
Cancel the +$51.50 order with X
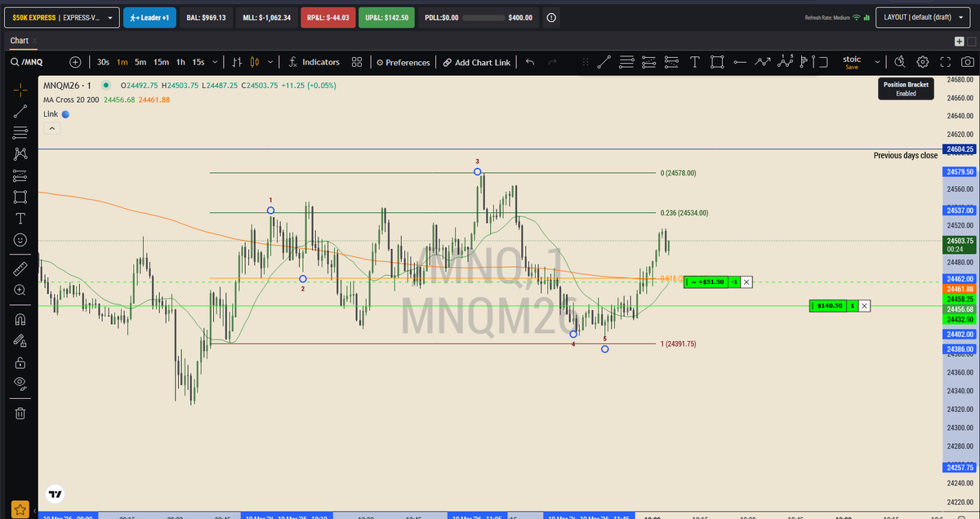coord(746,282)
